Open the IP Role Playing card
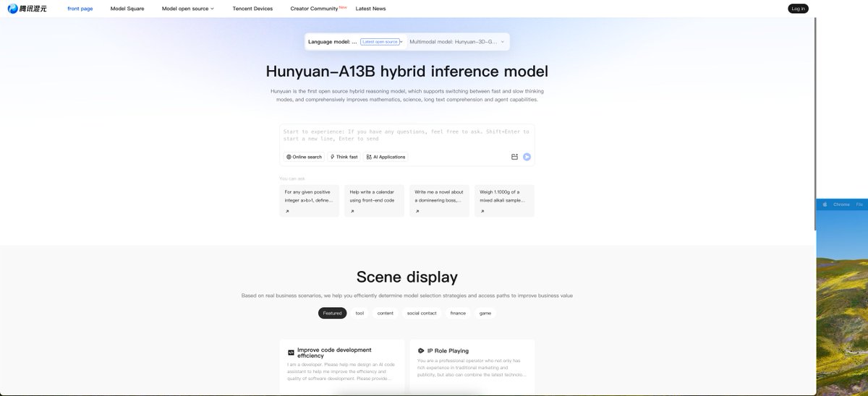 [472, 366]
